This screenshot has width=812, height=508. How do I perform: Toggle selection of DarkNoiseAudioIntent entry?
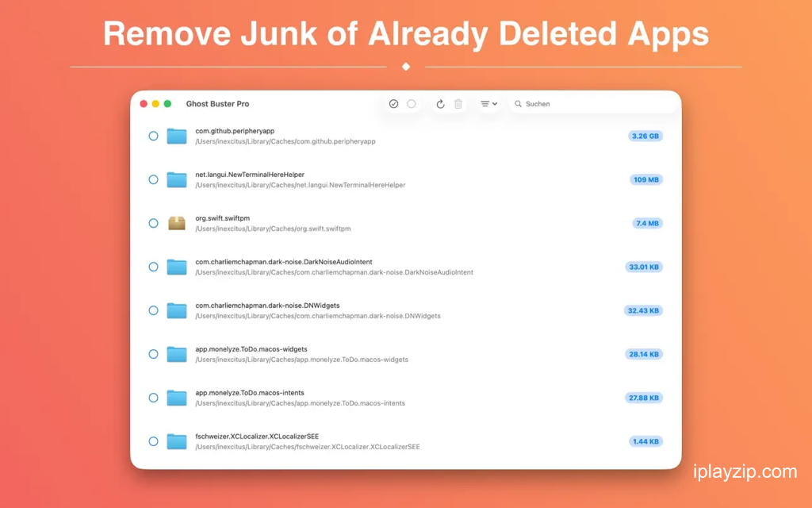pos(153,267)
